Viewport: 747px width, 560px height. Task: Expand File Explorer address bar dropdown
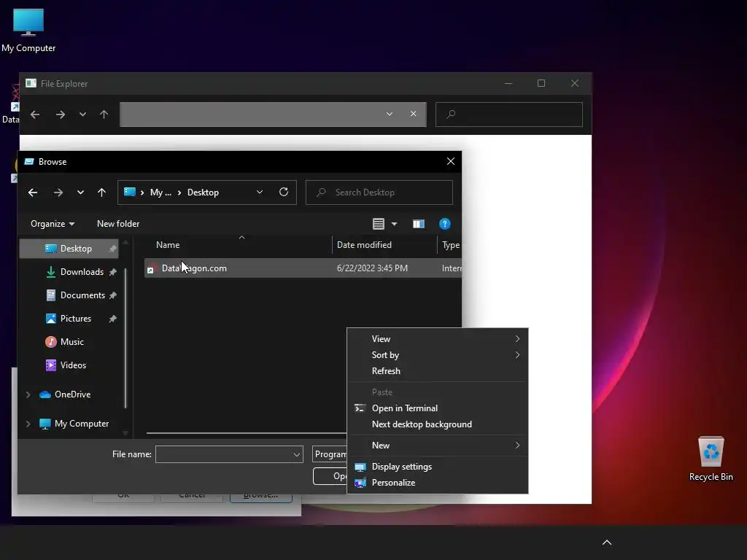pyautogui.click(x=390, y=114)
